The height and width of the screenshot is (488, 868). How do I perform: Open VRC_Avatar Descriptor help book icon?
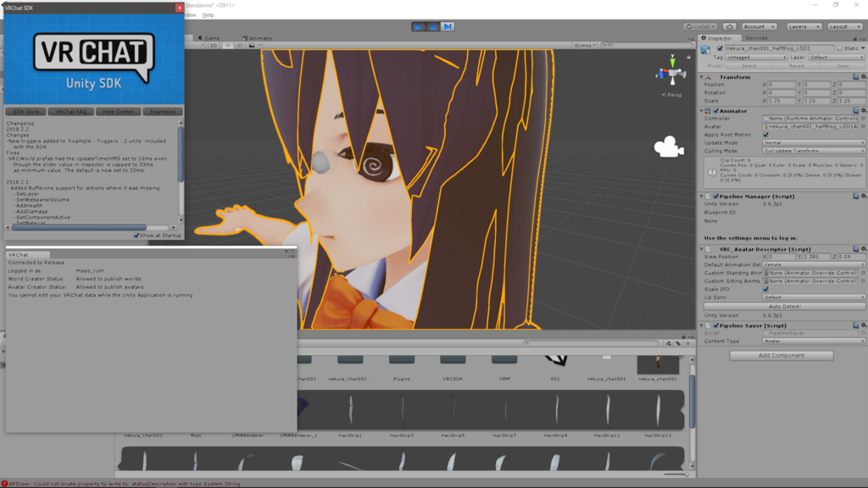pyautogui.click(x=856, y=249)
